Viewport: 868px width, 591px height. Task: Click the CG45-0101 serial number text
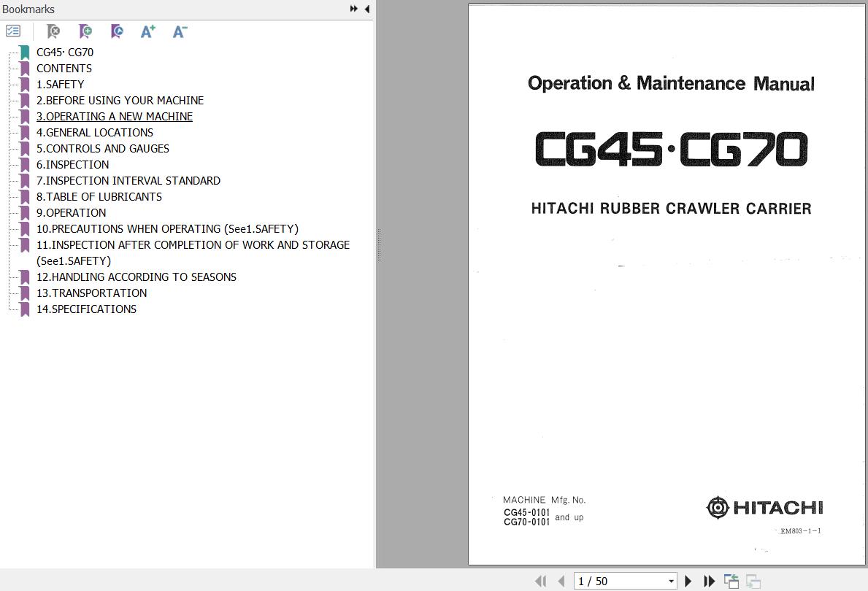point(526,512)
